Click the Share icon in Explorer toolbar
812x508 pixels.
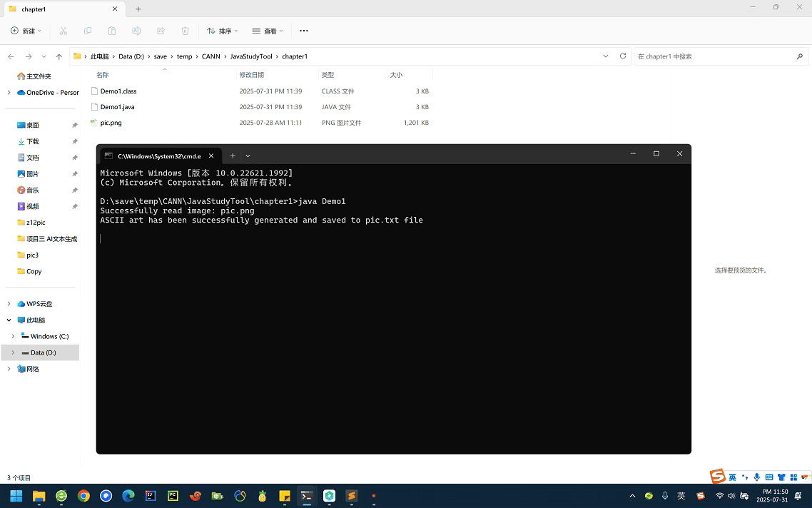pyautogui.click(x=161, y=31)
